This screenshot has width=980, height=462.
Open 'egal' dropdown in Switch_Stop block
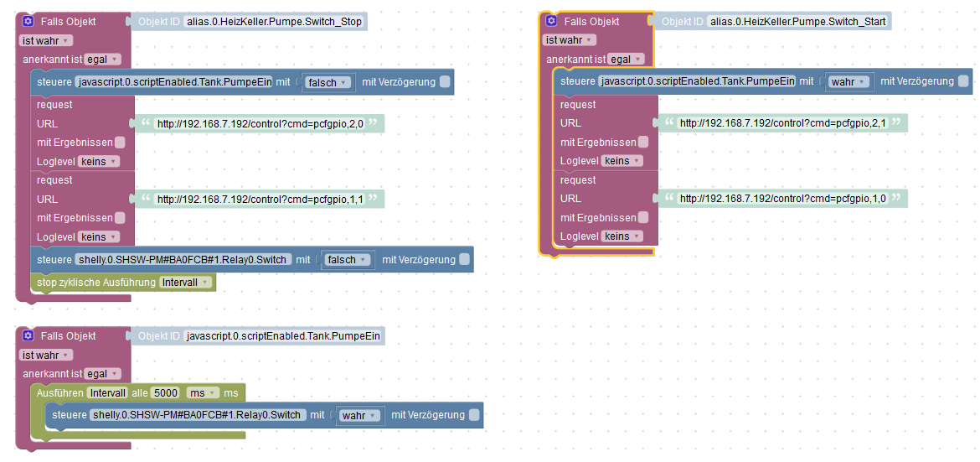(x=102, y=60)
